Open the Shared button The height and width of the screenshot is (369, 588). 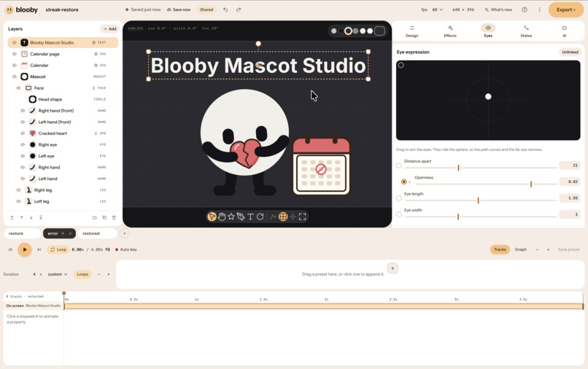(x=206, y=9)
